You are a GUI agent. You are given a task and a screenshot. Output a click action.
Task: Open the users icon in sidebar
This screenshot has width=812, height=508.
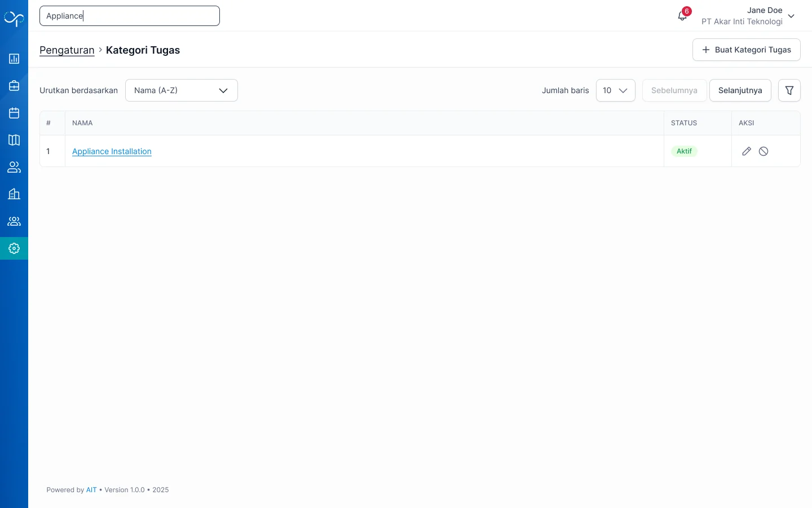14,167
